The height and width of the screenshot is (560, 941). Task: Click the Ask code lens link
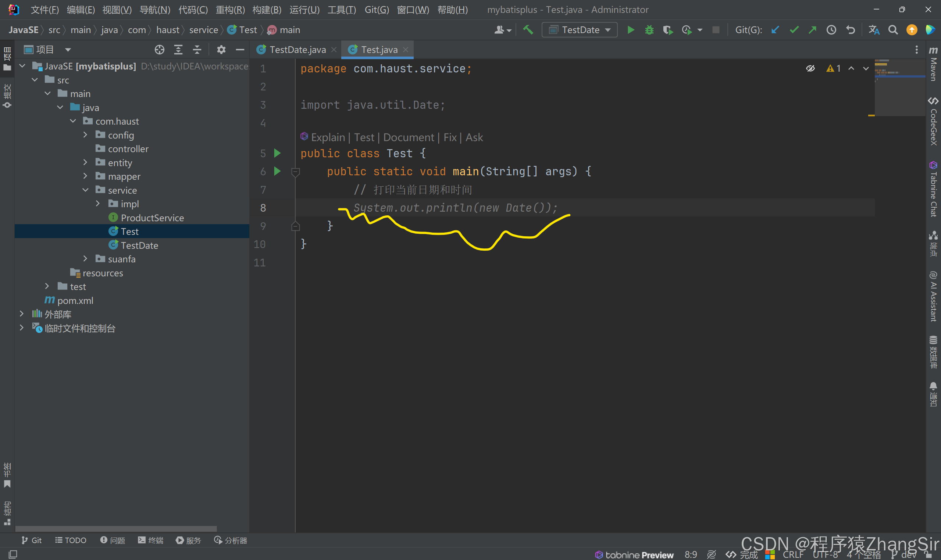pyautogui.click(x=474, y=137)
